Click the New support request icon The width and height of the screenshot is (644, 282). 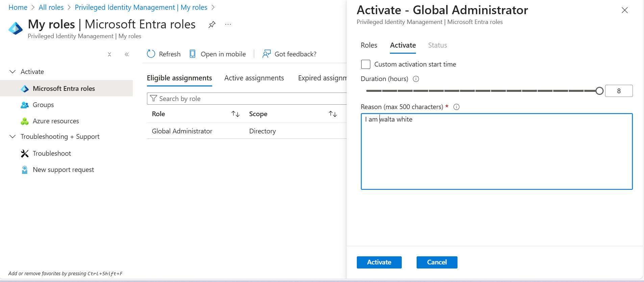[x=25, y=170]
